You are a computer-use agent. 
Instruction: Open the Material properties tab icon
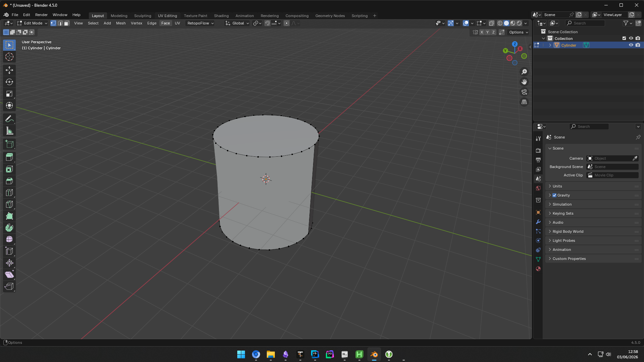click(x=538, y=269)
